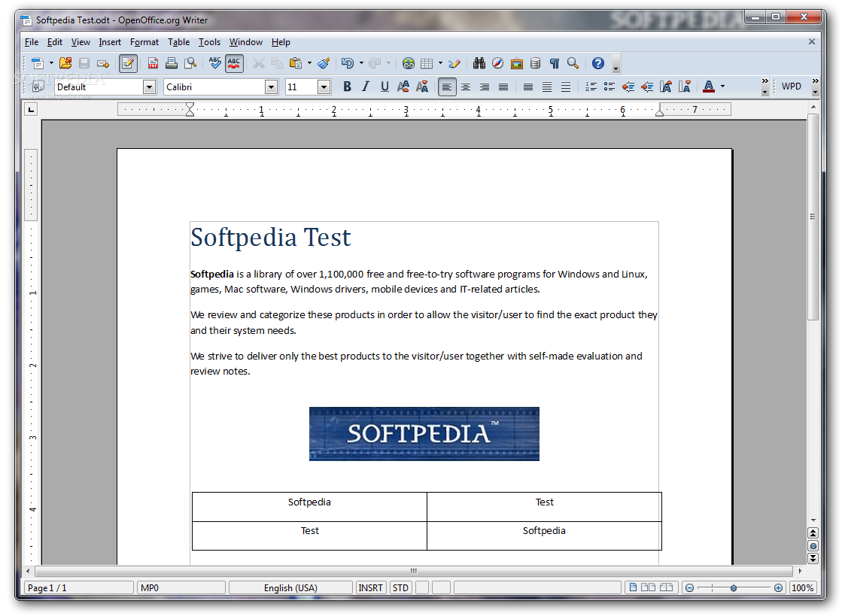Viewport: 842px width, 616px height.
Task: Click the English (USA) language field
Action: click(x=290, y=587)
